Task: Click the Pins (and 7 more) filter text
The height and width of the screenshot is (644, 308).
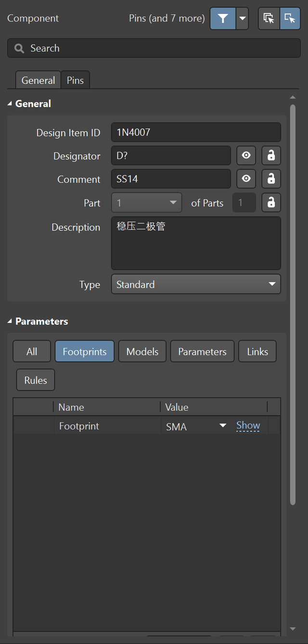Action: (167, 19)
